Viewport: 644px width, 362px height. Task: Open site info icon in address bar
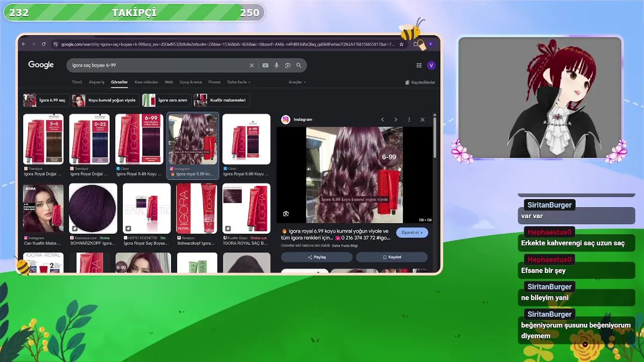click(x=55, y=44)
